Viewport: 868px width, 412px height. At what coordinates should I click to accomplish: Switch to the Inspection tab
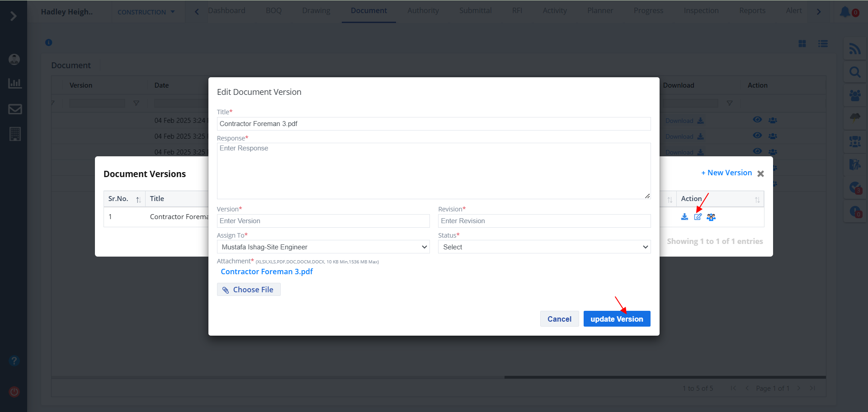click(x=701, y=11)
